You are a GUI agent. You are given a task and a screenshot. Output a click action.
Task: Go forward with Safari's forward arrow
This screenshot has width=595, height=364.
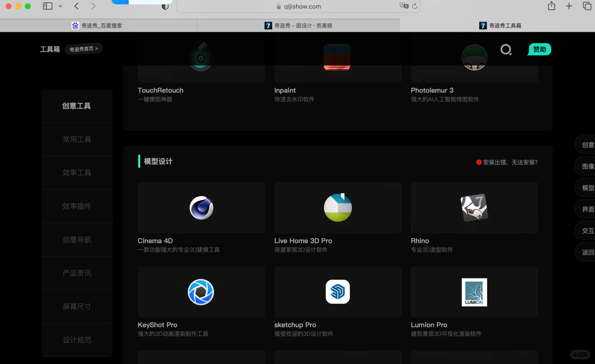[x=93, y=6]
